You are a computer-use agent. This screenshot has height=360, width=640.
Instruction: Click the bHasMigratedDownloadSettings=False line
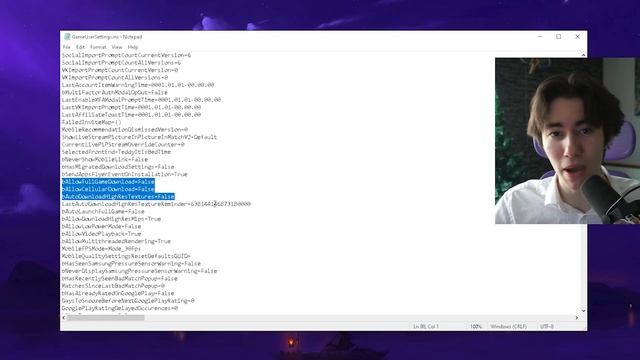click(x=118, y=167)
